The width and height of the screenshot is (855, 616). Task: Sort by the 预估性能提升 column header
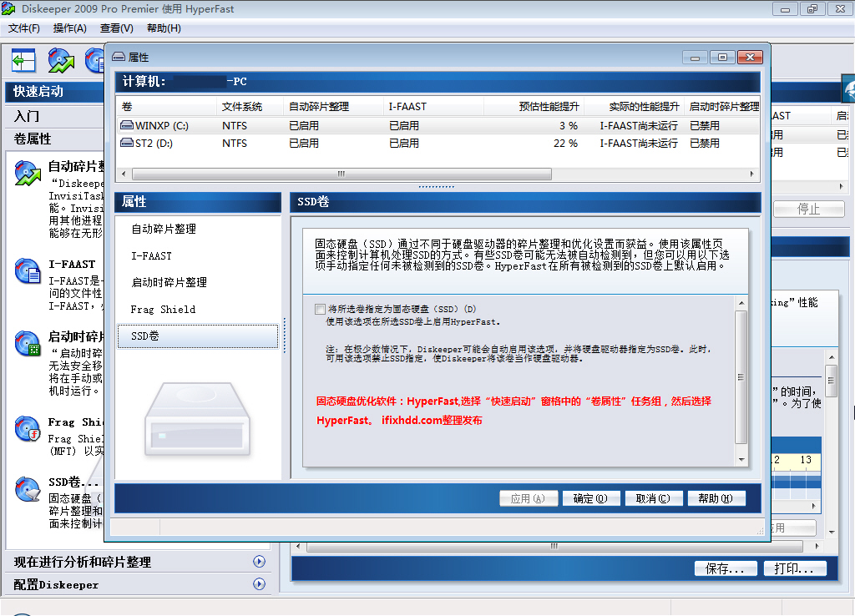point(533,106)
